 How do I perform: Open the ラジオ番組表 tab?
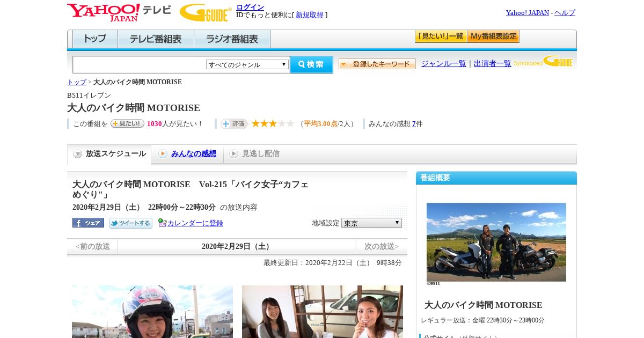point(232,39)
